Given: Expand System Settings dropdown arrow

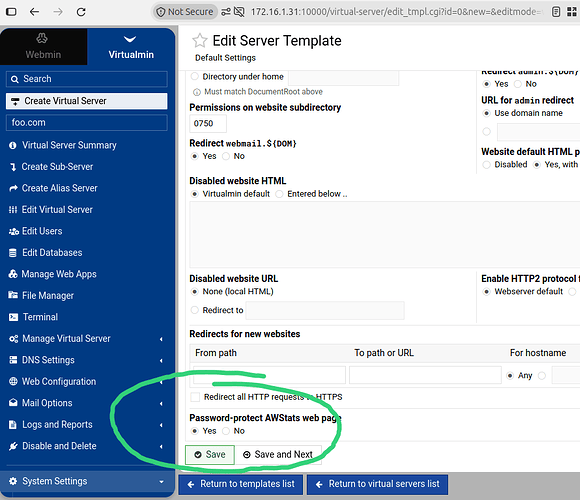Looking at the screenshot, I should click(161, 482).
